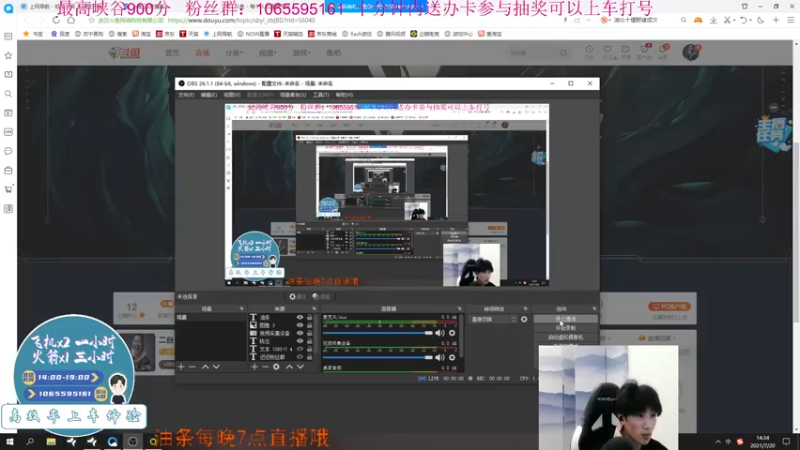This screenshot has width=800, height=450.
Task: Pop out the 混音器 dock panel
Action: click(460, 309)
